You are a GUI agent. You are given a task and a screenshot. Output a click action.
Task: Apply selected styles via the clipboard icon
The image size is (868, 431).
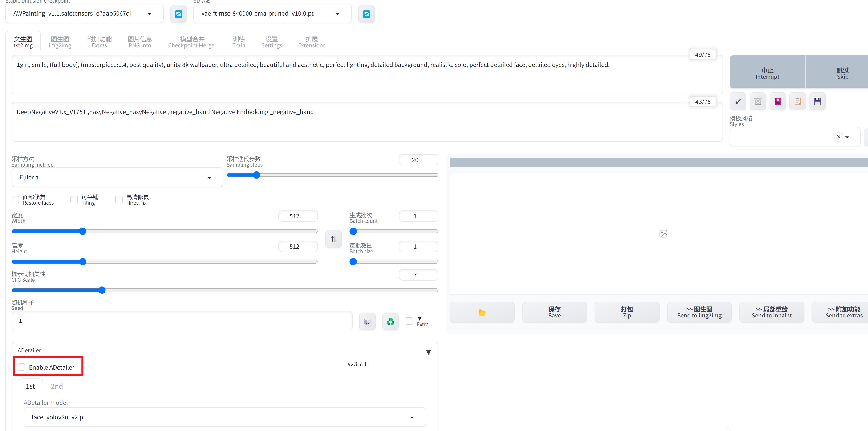coord(797,101)
